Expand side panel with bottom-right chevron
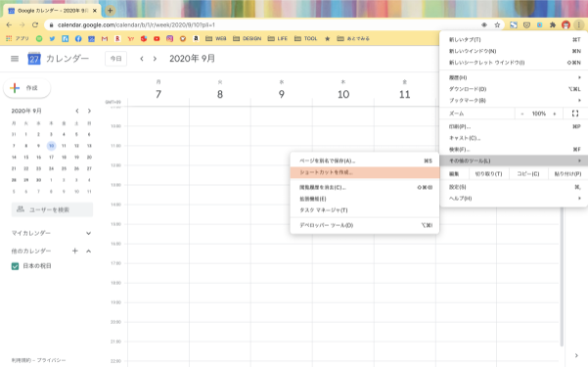The width and height of the screenshot is (588, 367). (x=576, y=355)
